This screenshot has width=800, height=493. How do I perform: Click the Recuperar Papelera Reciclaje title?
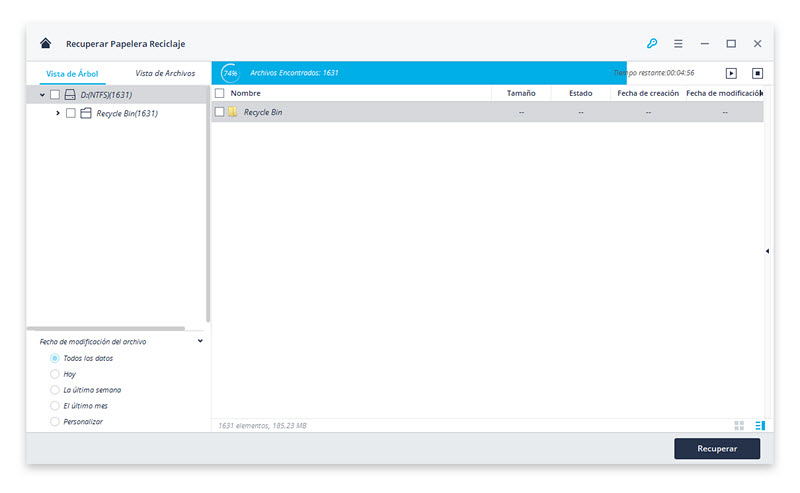coord(126,44)
